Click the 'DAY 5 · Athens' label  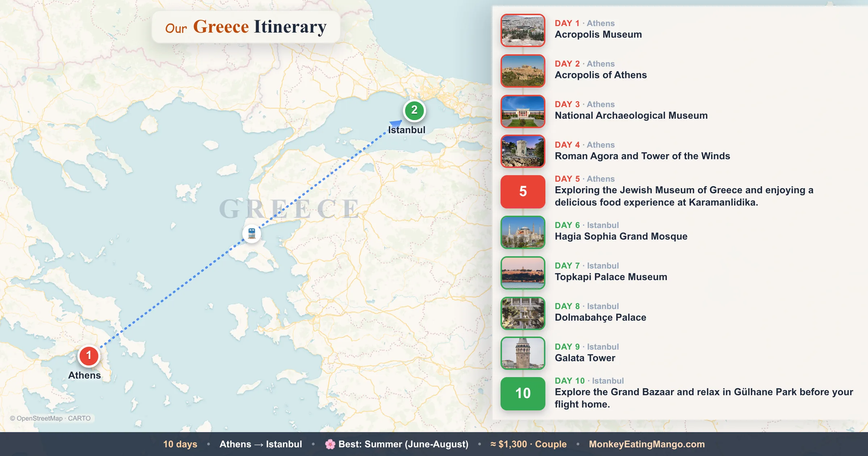click(x=584, y=179)
